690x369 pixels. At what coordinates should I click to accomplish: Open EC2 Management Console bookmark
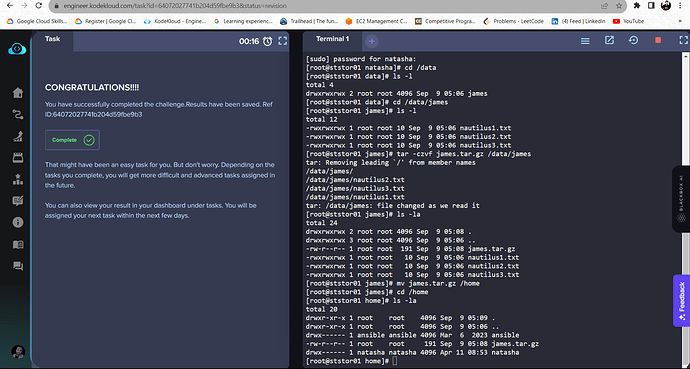tap(377, 21)
